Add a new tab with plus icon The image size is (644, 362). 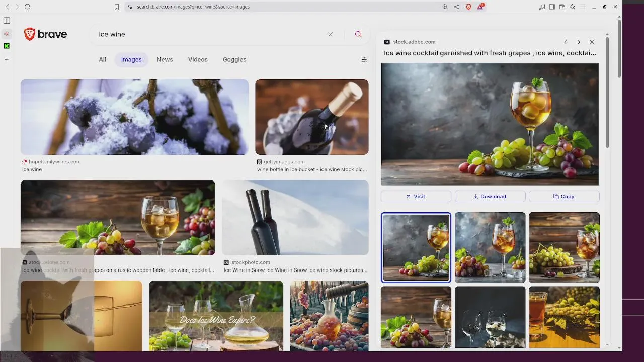point(7,59)
